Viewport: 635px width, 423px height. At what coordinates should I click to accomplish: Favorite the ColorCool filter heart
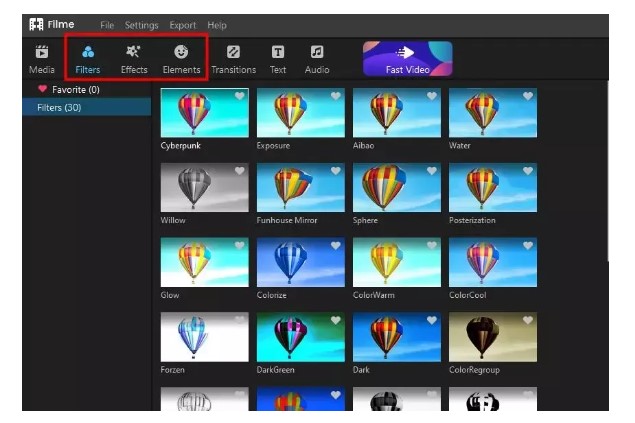pyautogui.click(x=528, y=245)
